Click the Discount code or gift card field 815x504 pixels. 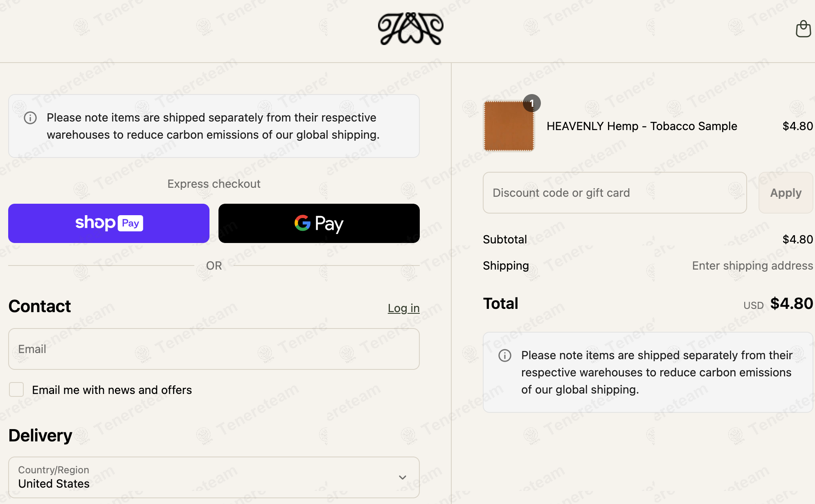[x=615, y=193]
